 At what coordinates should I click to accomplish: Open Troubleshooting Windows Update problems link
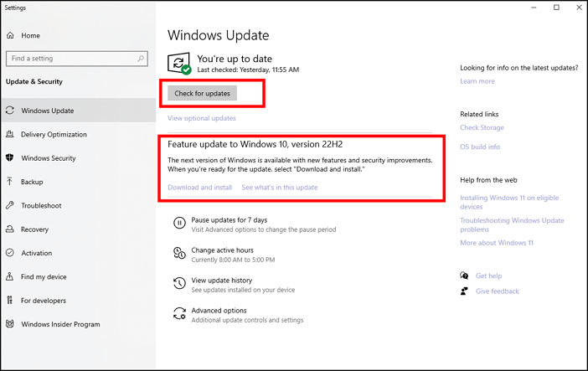click(512, 224)
